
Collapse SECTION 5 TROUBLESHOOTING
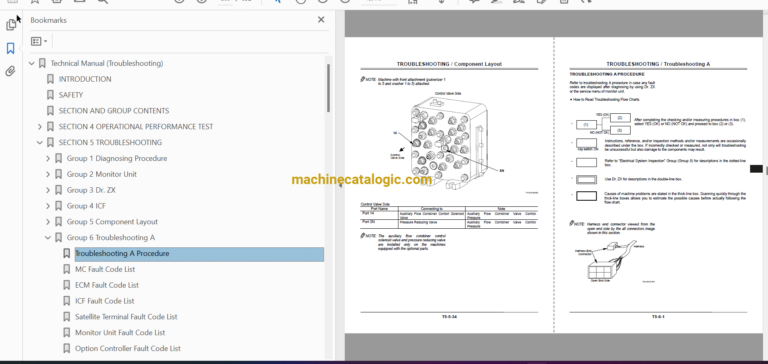(x=40, y=143)
